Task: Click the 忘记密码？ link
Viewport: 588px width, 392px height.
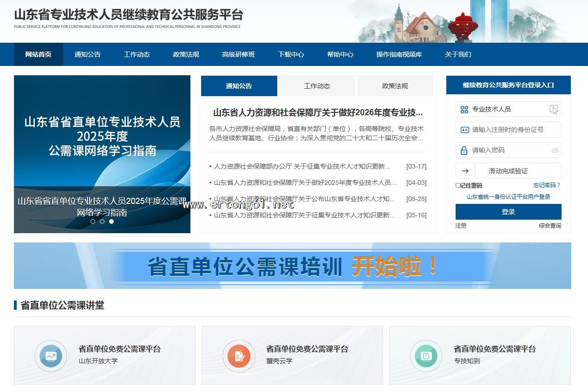Action: point(547,185)
